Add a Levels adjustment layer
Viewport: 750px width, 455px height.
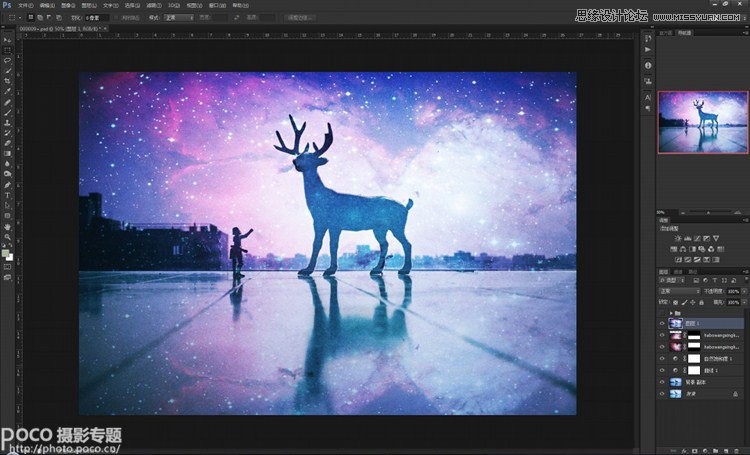click(687, 238)
